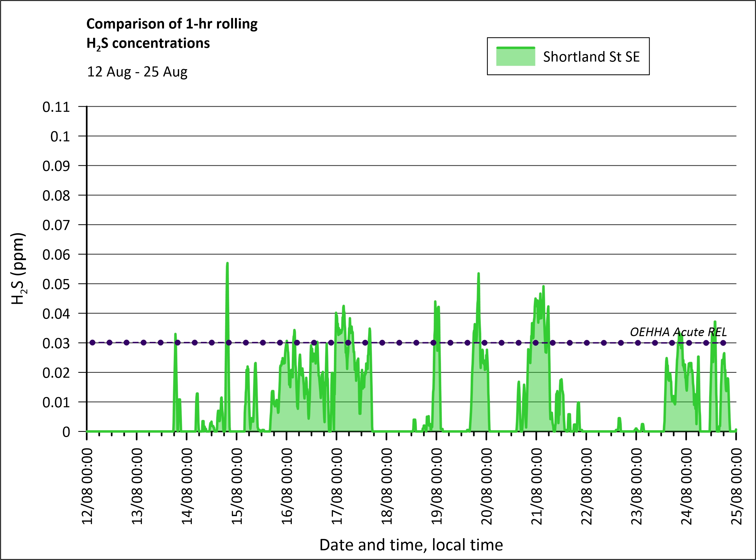This screenshot has height=560, width=756.
Task: Click the 0.1 y-axis tick label
Action: [60, 137]
